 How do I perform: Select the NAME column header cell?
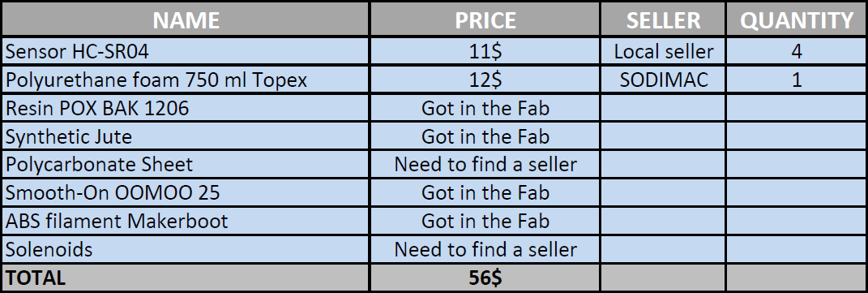(186, 20)
